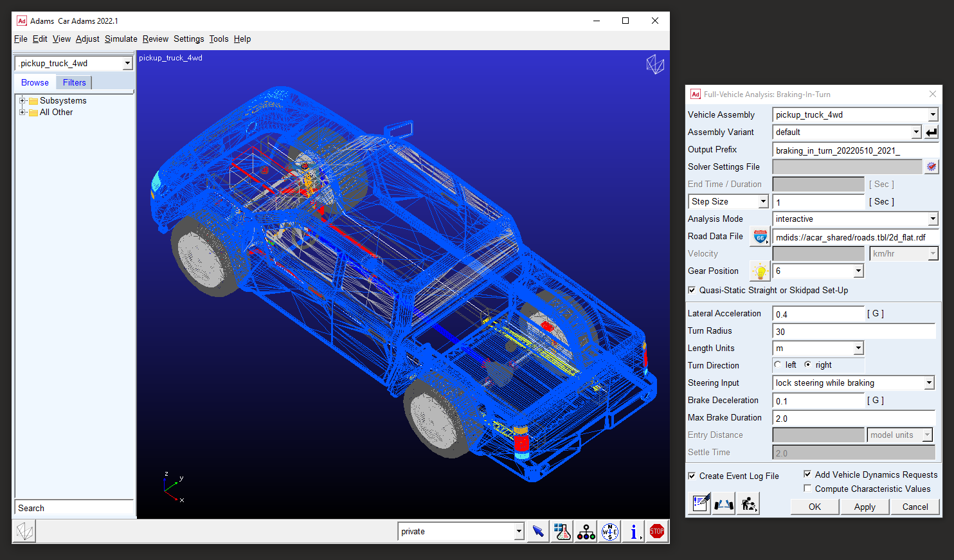This screenshot has width=954, height=560.
Task: Click the assembly variant return-arrow icon
Action: coord(931,132)
